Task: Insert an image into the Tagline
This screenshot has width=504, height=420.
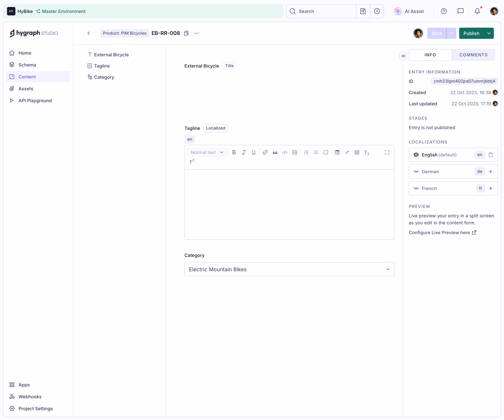Action: 295,152
